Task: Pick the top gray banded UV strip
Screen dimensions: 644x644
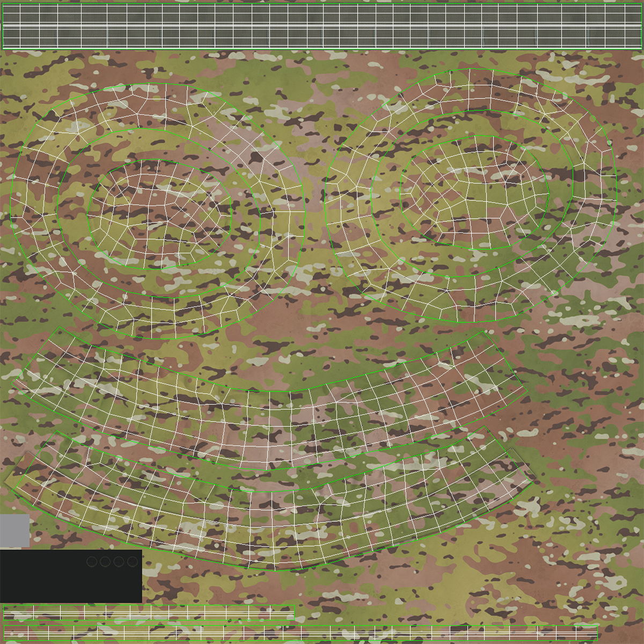Action: [x=322, y=27]
